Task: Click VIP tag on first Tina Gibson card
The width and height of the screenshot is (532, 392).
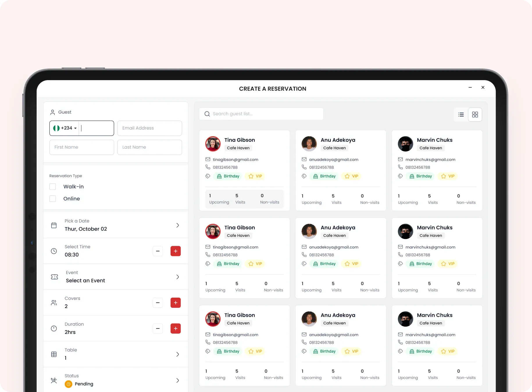Action: [255, 176]
